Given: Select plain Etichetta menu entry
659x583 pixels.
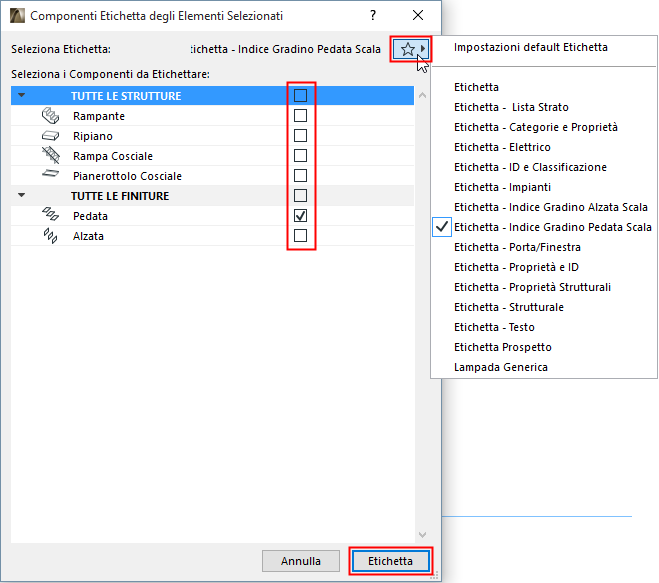Looking at the screenshot, I should point(476,87).
